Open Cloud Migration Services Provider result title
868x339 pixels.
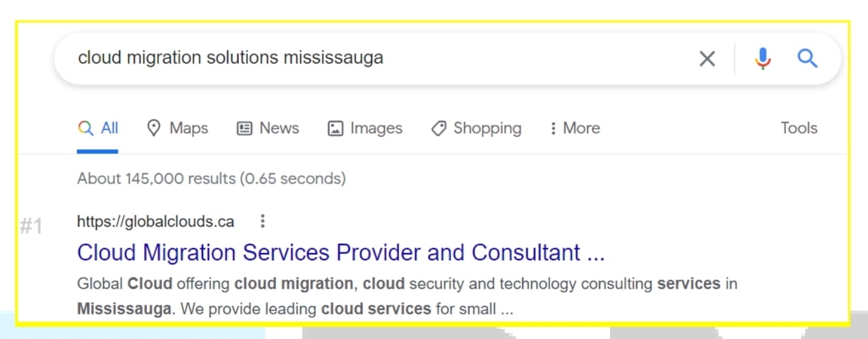point(341,252)
